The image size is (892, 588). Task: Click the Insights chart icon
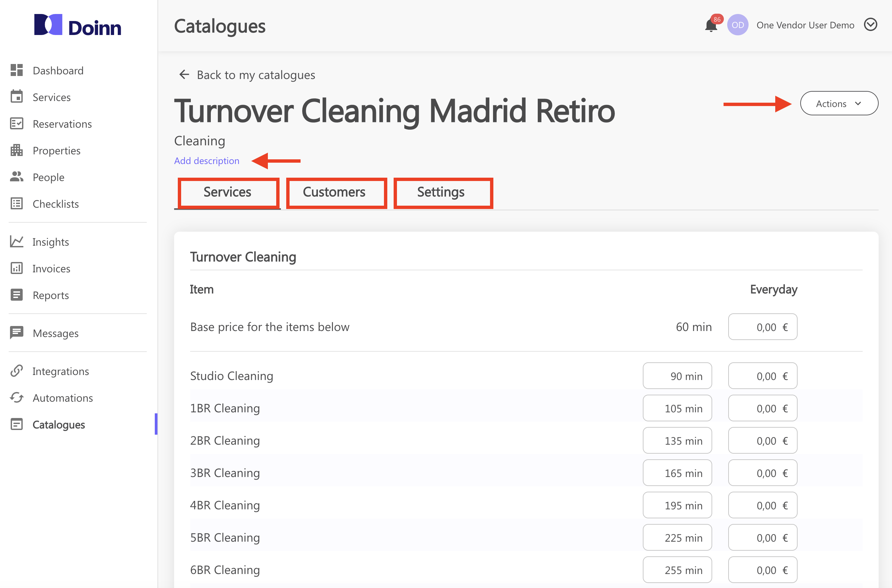point(16,241)
